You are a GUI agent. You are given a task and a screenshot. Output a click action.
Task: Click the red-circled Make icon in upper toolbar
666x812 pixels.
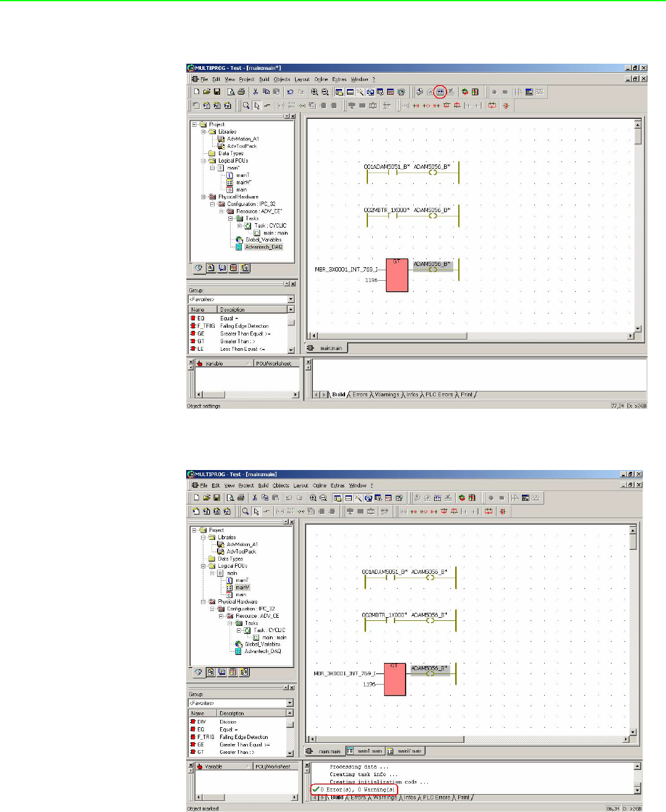(x=440, y=92)
